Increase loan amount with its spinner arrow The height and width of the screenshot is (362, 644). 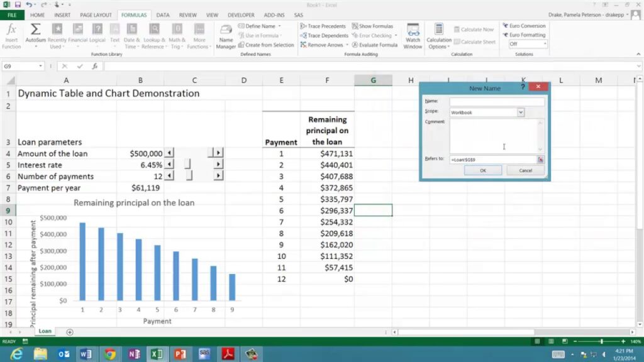pyautogui.click(x=218, y=153)
